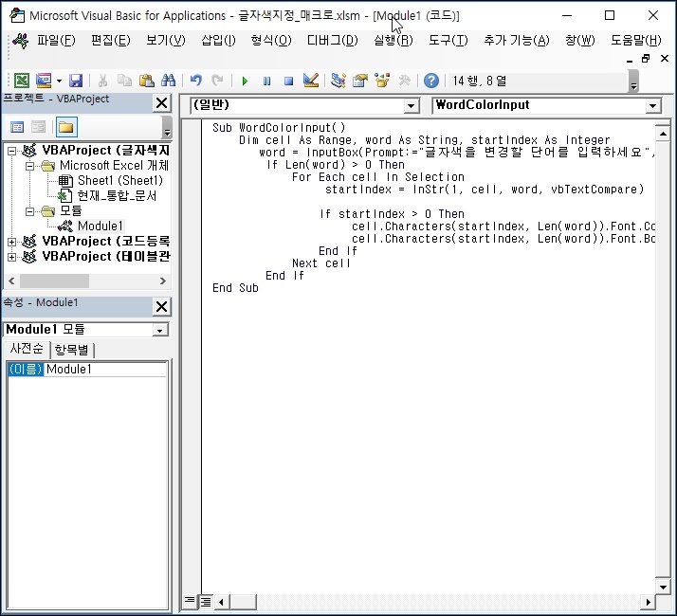
Task: Open the 편집(E) menu
Action: click(x=111, y=41)
